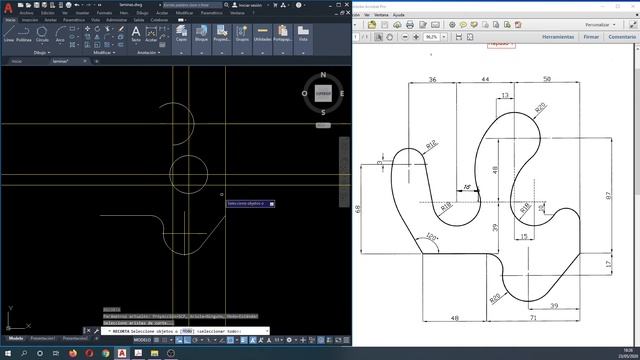This screenshot has height=360, width=640.
Task: Open the Personalizar dropdown in Acrobat
Action: coord(600,25)
